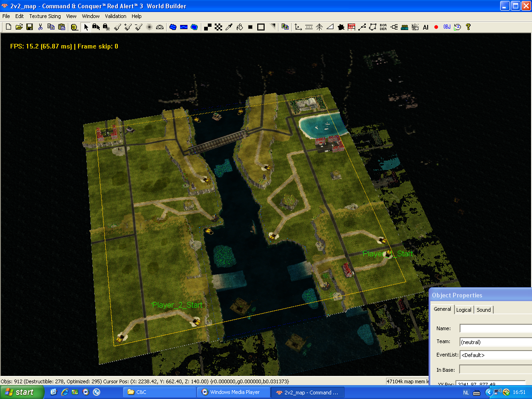Click the Player_2_Start waypoint label
This screenshot has width=532, height=399.
click(x=177, y=305)
